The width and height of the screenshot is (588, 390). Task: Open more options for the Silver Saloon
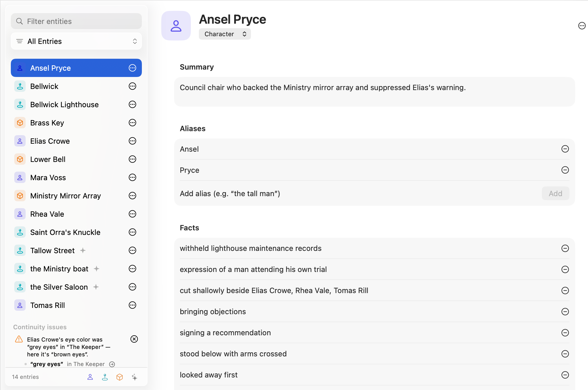pos(132,287)
